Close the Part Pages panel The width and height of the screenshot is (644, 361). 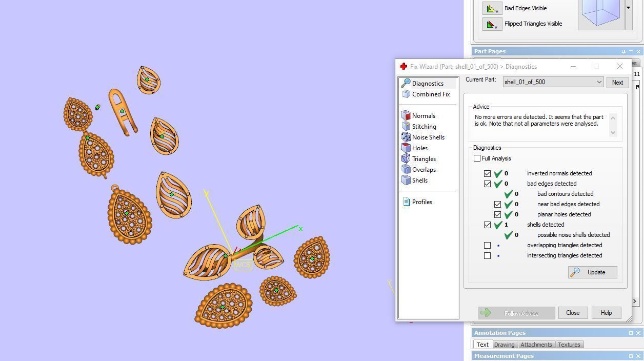[x=638, y=51]
